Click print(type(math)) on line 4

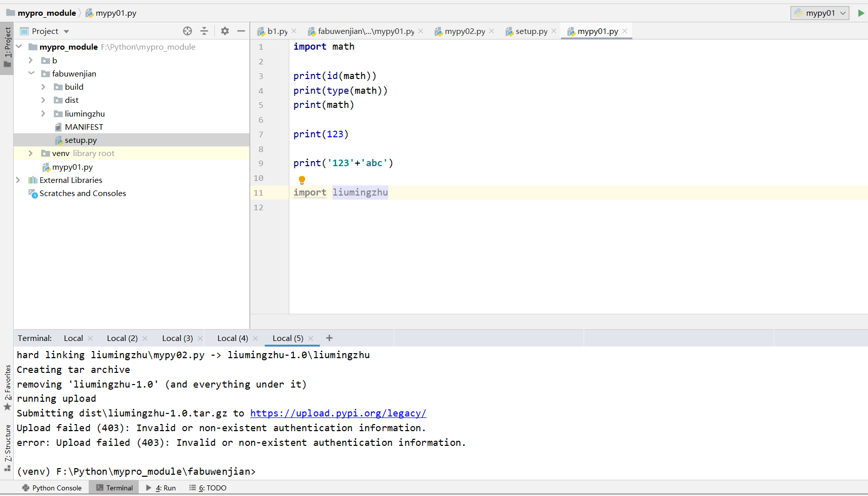tap(341, 91)
